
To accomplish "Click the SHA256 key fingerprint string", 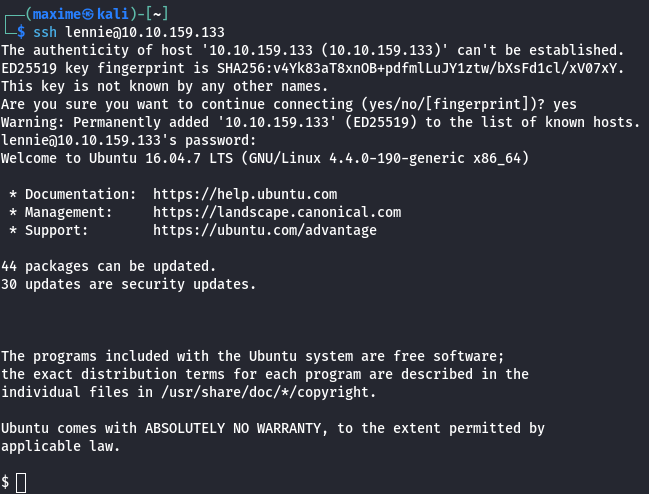I will coord(418,68).
